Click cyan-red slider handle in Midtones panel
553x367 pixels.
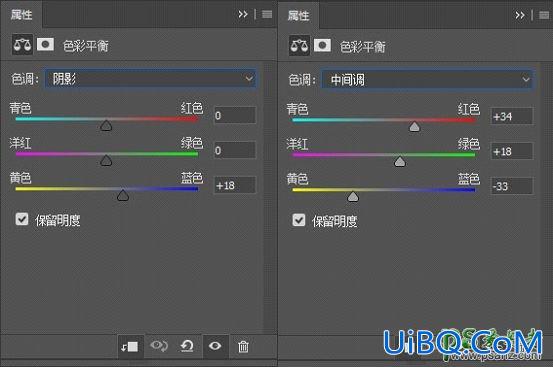414,127
